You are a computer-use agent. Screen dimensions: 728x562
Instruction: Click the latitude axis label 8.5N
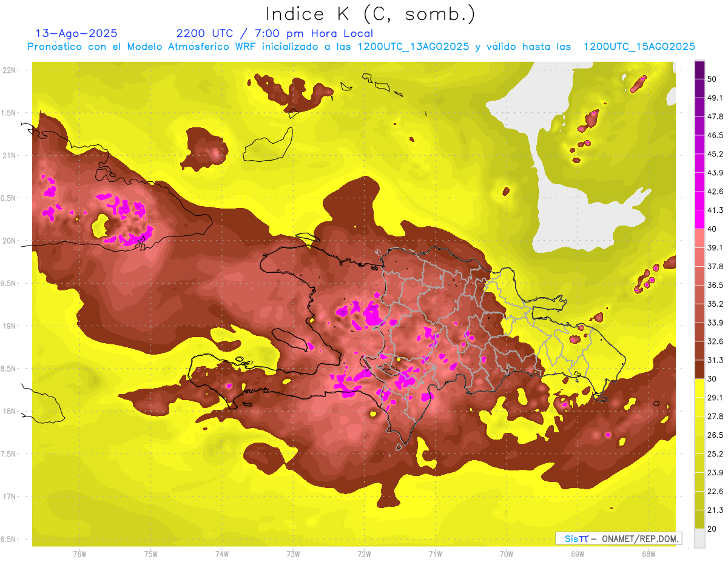click(8, 369)
